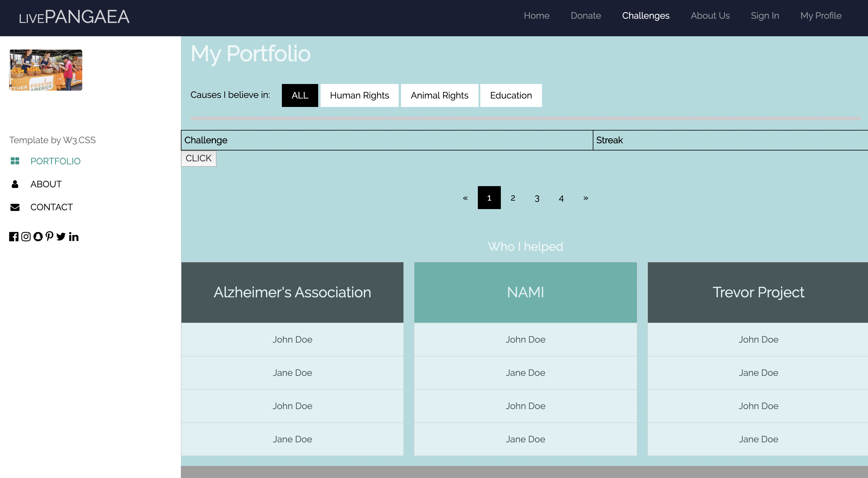Go to previous pagination page arrow
This screenshot has height=478, width=868.
(465, 198)
